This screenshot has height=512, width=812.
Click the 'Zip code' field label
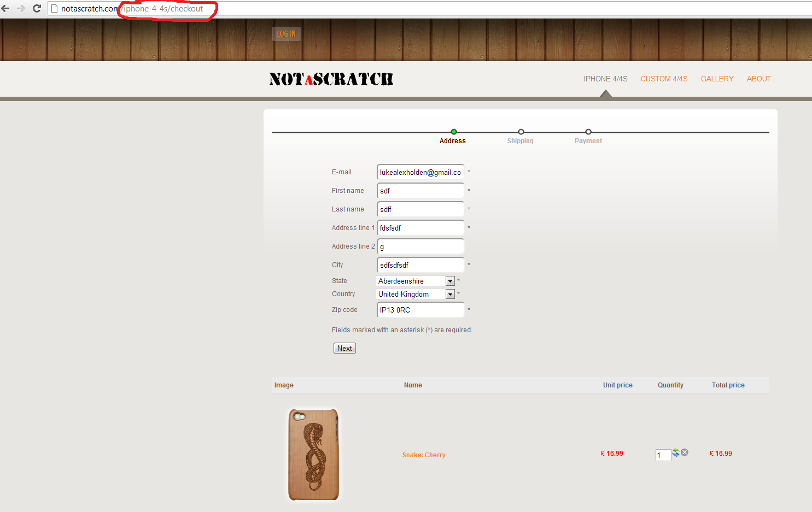(x=344, y=310)
